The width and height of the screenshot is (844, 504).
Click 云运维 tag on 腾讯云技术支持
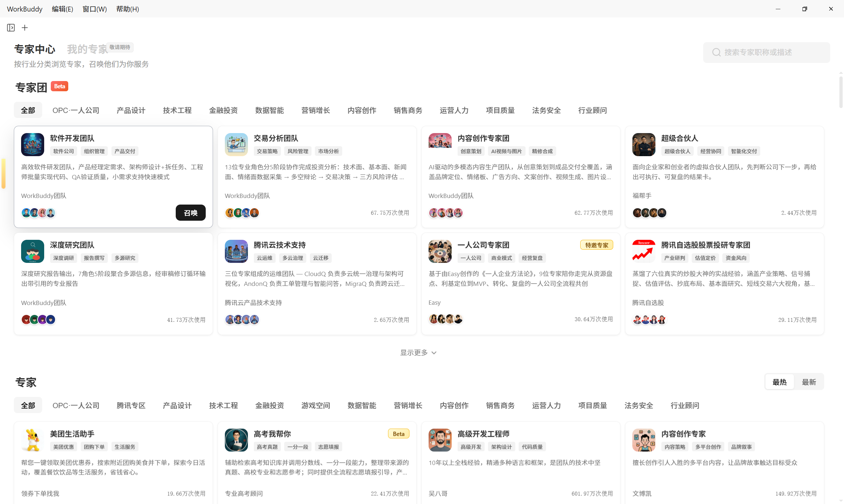tap(264, 258)
